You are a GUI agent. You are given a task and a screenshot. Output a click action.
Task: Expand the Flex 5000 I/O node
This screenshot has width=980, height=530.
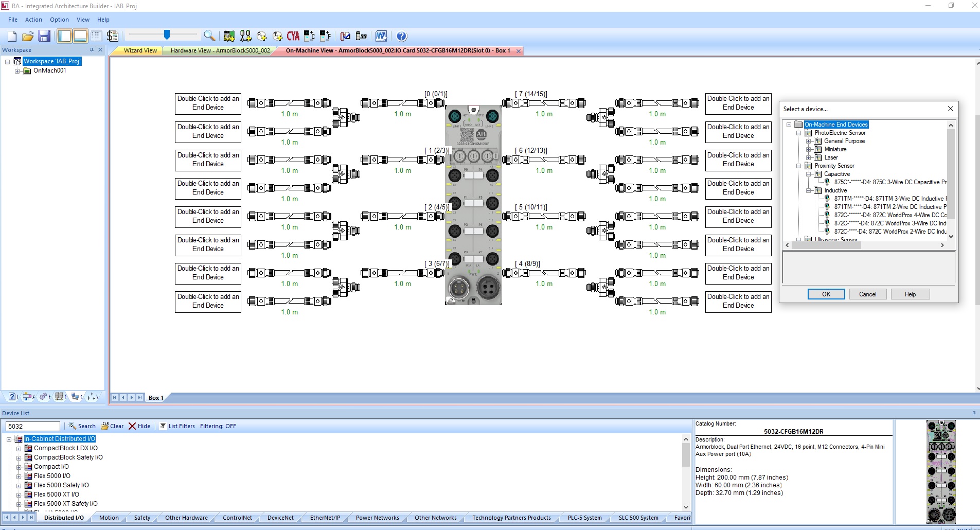pyautogui.click(x=19, y=476)
